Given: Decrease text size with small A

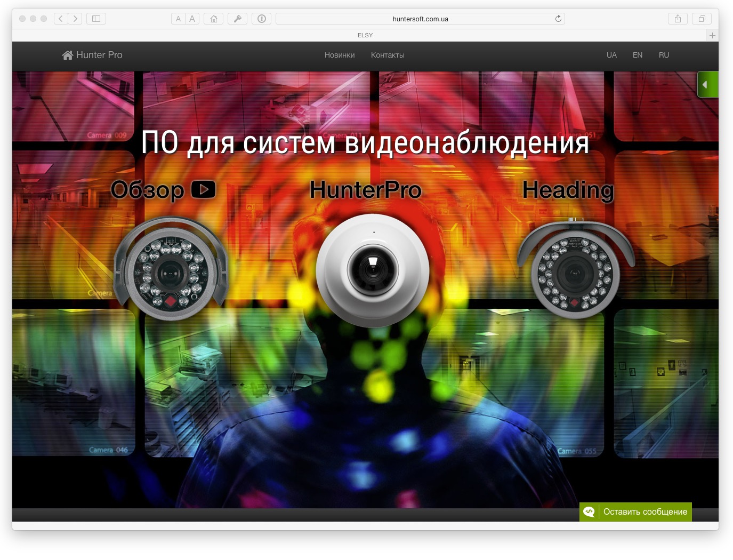Looking at the screenshot, I should coord(178,19).
